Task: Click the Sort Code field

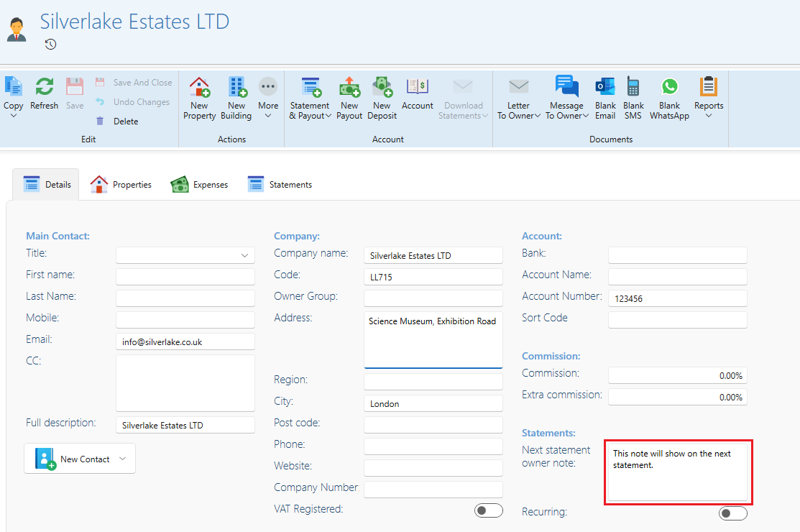Action: pos(678,320)
